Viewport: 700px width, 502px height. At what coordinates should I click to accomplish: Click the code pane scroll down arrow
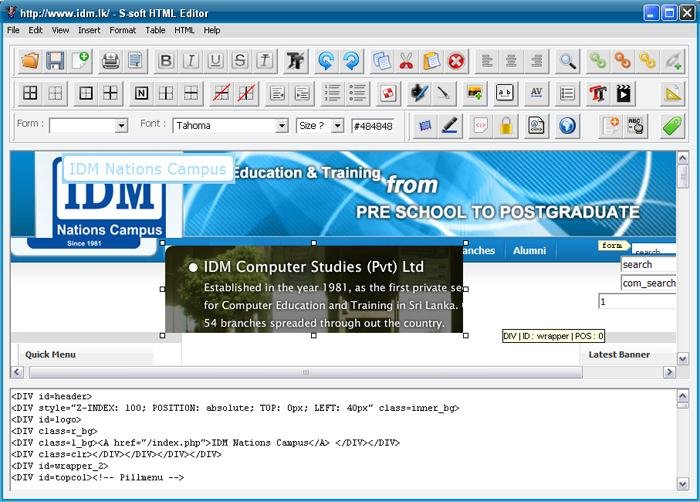point(683,484)
